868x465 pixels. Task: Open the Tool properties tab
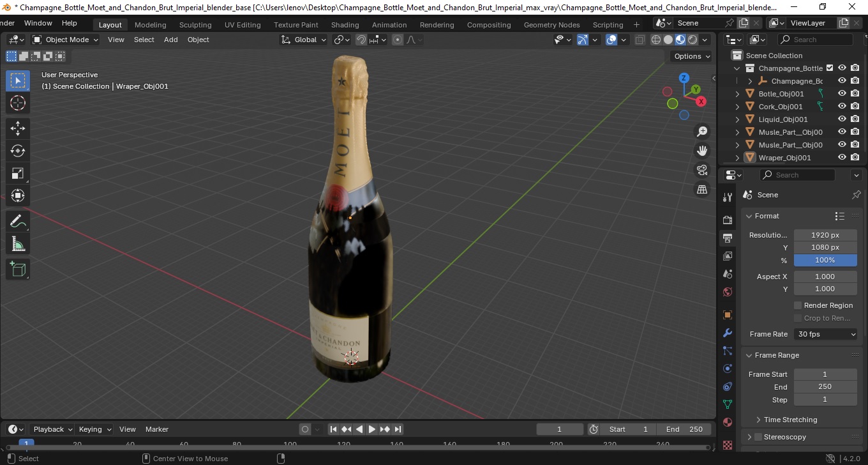[728, 197]
